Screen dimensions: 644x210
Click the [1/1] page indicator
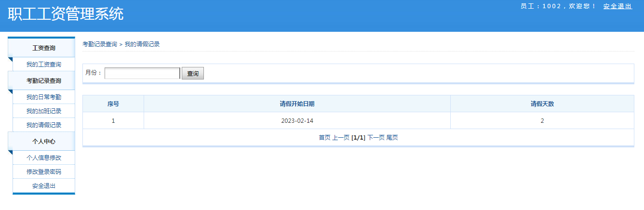(x=359, y=137)
